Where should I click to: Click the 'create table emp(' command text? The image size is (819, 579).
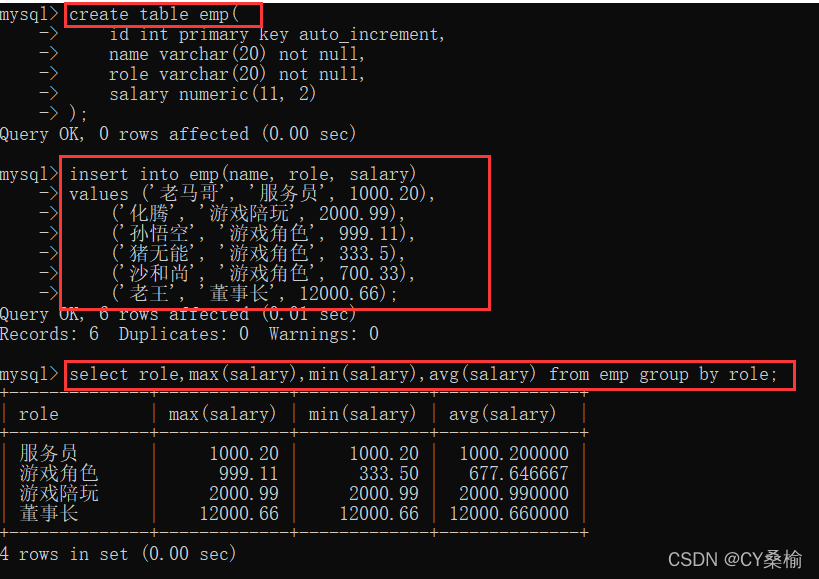coord(154,15)
